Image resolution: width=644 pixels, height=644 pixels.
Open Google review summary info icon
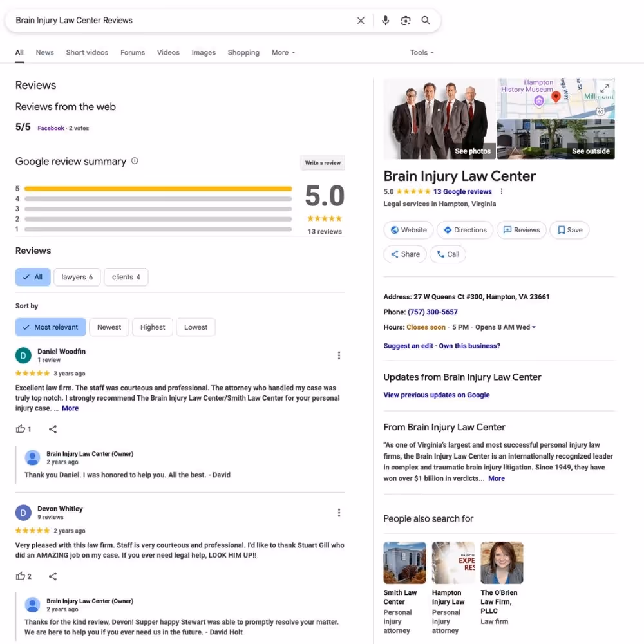135,161
